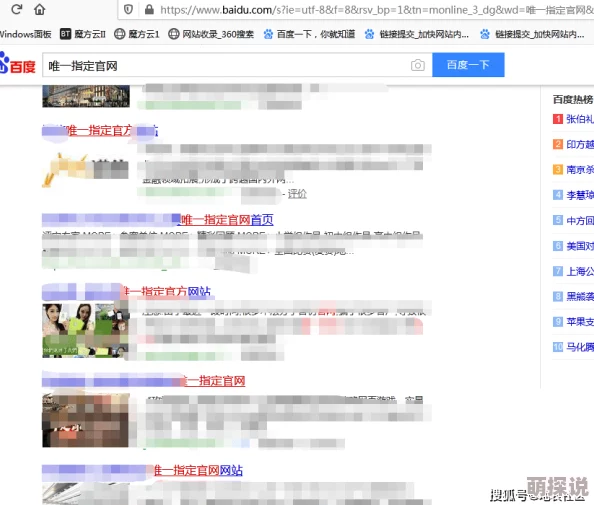Click the 评价 link under second result
594x505 pixels.
(x=297, y=194)
